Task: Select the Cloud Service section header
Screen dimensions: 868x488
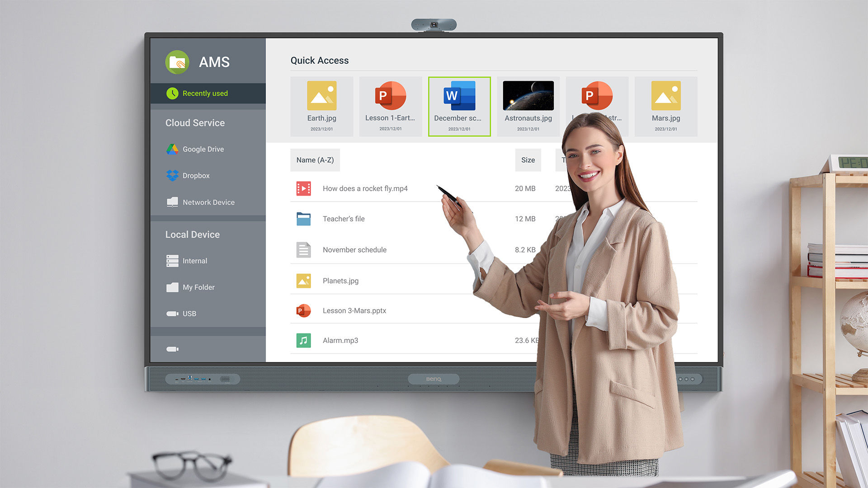Action: [194, 122]
